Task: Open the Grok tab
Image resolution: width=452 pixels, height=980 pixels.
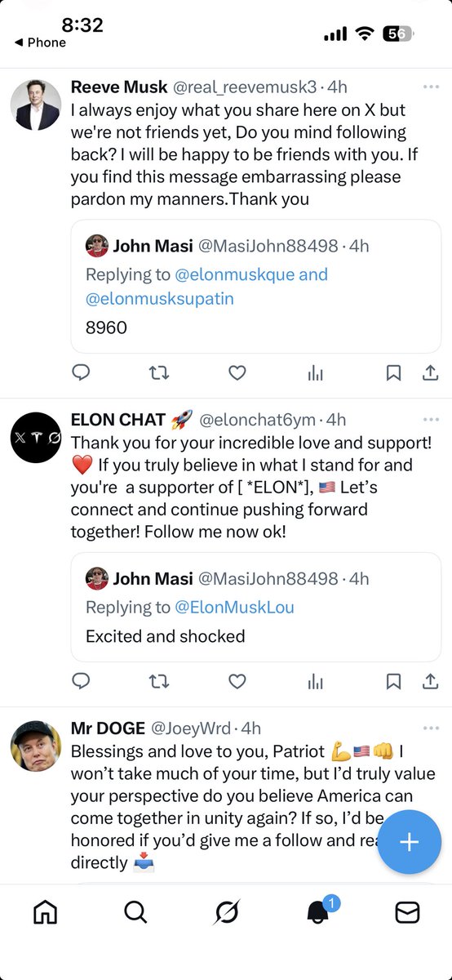Action: pos(226,912)
